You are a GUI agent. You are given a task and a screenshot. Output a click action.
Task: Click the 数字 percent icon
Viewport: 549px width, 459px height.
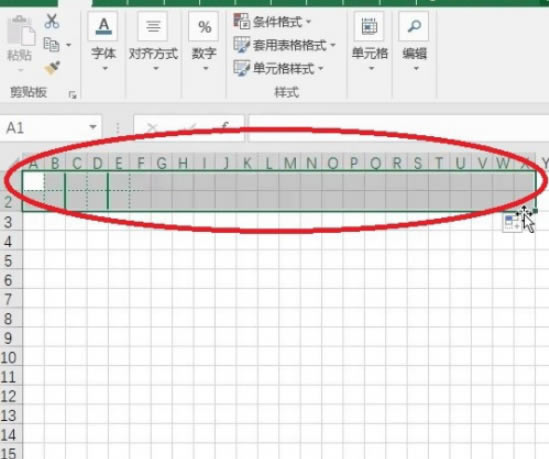tap(204, 27)
